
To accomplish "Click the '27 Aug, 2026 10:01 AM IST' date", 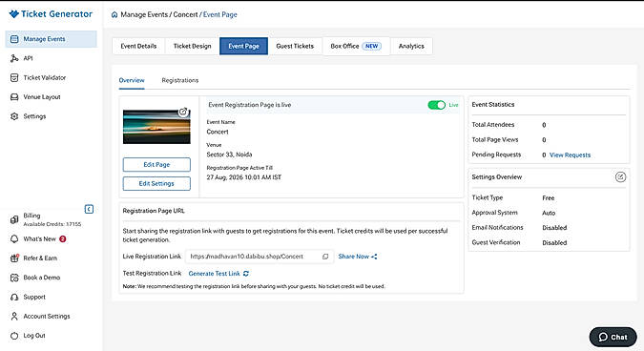I will click(x=244, y=177).
